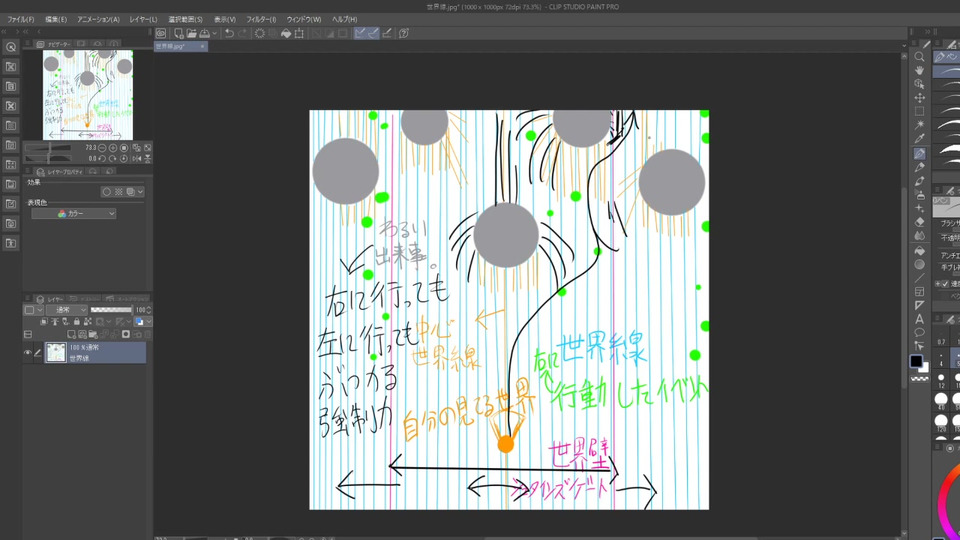Click the undo arrow in toolbar

(x=229, y=33)
